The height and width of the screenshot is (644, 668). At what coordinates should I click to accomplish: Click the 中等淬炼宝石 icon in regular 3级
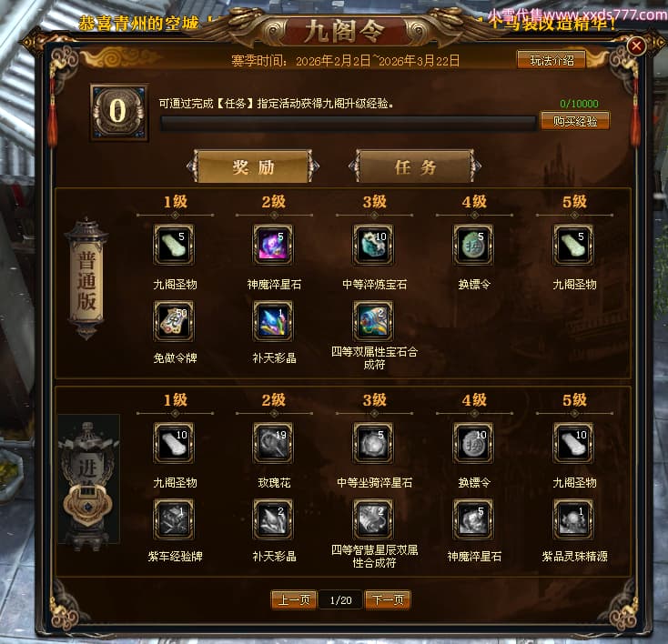point(373,245)
